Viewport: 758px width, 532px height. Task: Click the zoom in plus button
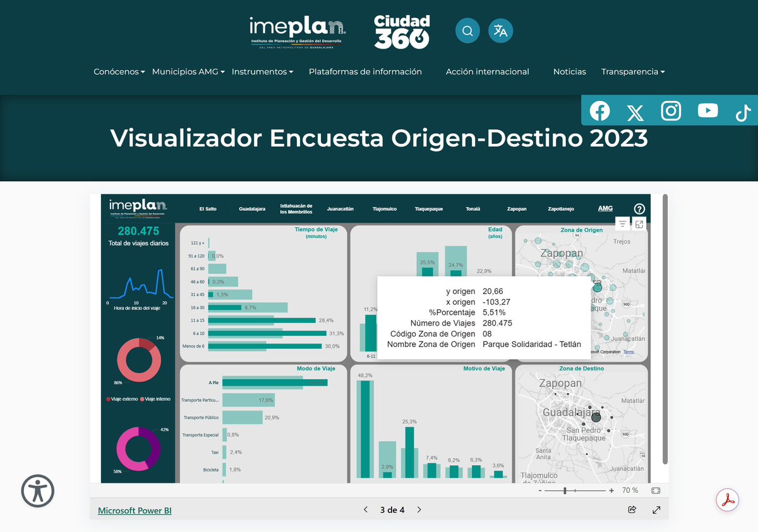tap(611, 490)
